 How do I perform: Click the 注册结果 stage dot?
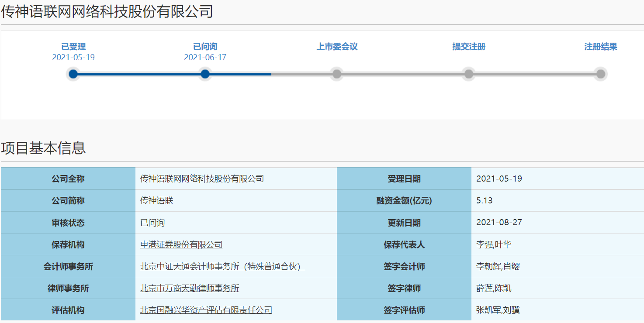[x=601, y=74]
